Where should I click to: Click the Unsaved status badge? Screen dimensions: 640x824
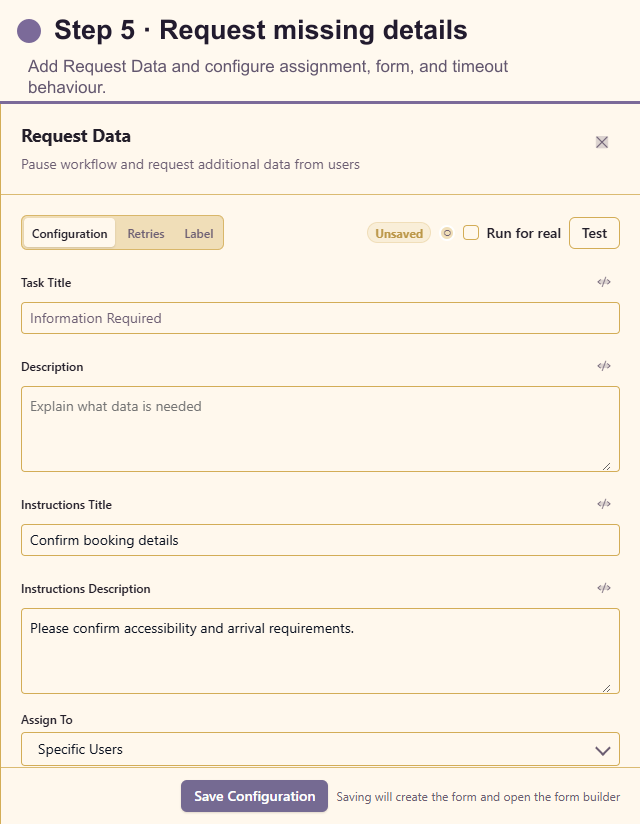[x=399, y=233]
